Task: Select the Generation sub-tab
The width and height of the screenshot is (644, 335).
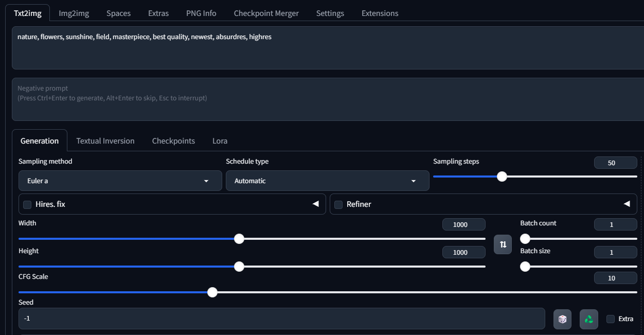Action: coord(40,141)
